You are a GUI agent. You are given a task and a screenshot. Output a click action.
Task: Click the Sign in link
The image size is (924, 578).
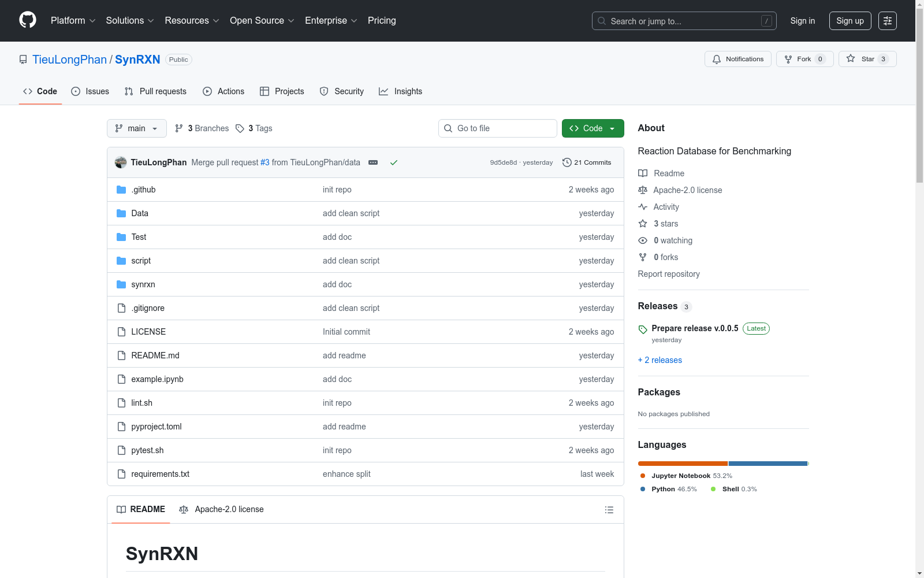tap(803, 21)
